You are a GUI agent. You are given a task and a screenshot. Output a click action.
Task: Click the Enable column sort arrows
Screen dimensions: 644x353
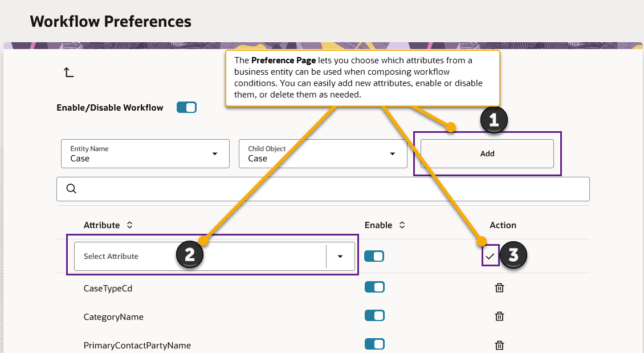[402, 225]
